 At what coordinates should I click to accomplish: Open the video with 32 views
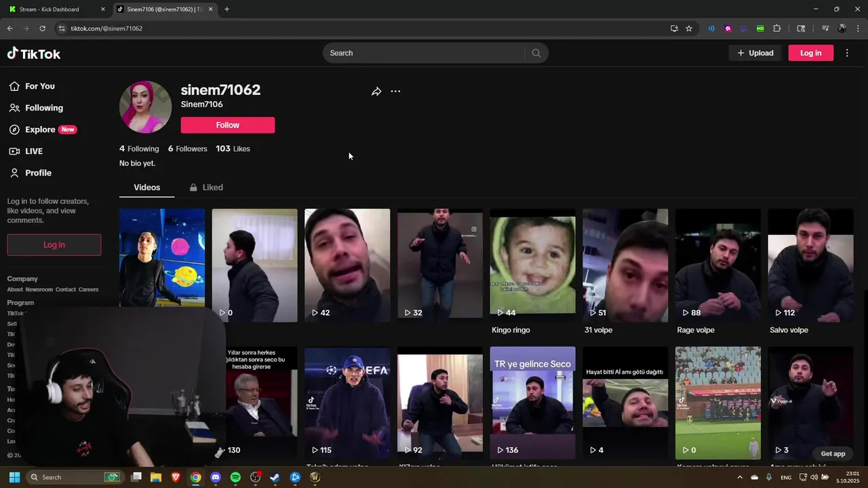pos(440,265)
